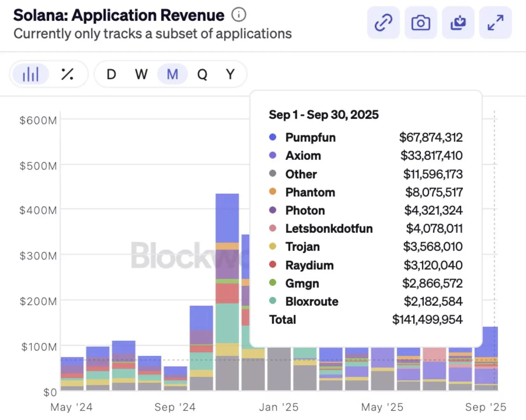Click the Sep '25 x-axis label
The width and height of the screenshot is (526, 420).
485,407
